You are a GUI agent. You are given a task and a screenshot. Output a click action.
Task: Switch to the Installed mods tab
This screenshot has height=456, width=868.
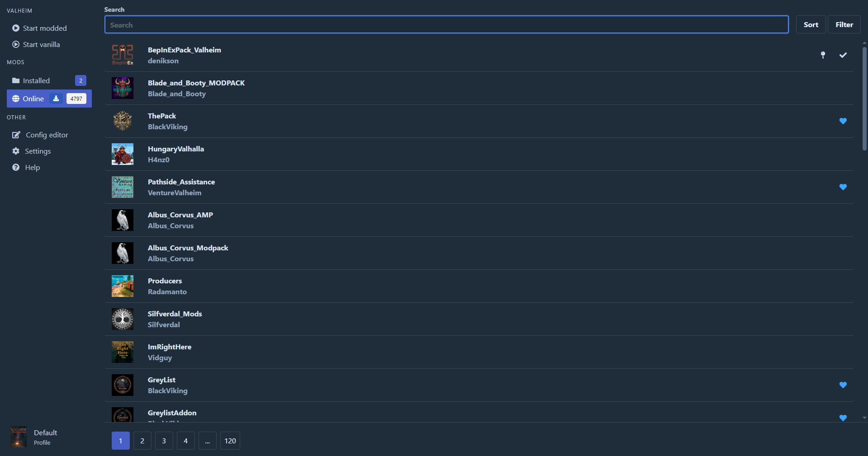coord(49,80)
